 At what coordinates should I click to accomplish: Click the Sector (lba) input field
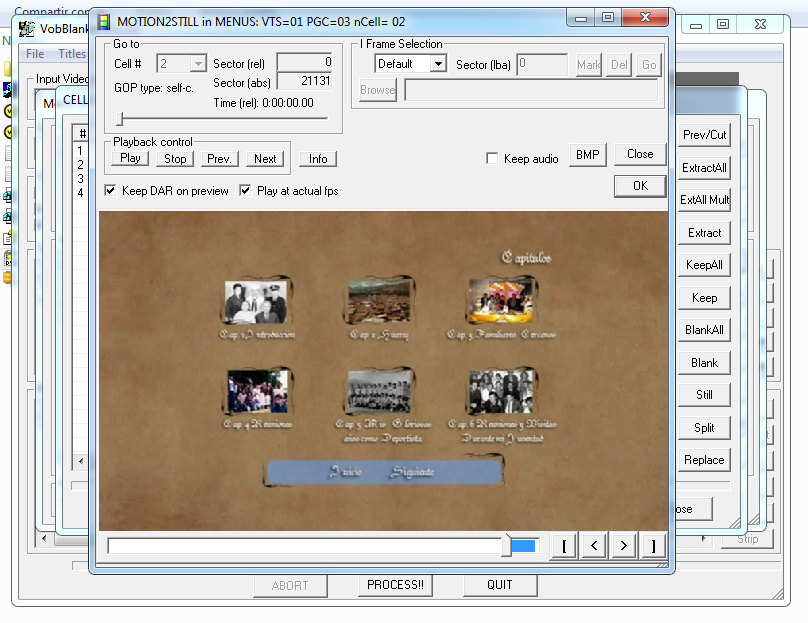click(542, 64)
